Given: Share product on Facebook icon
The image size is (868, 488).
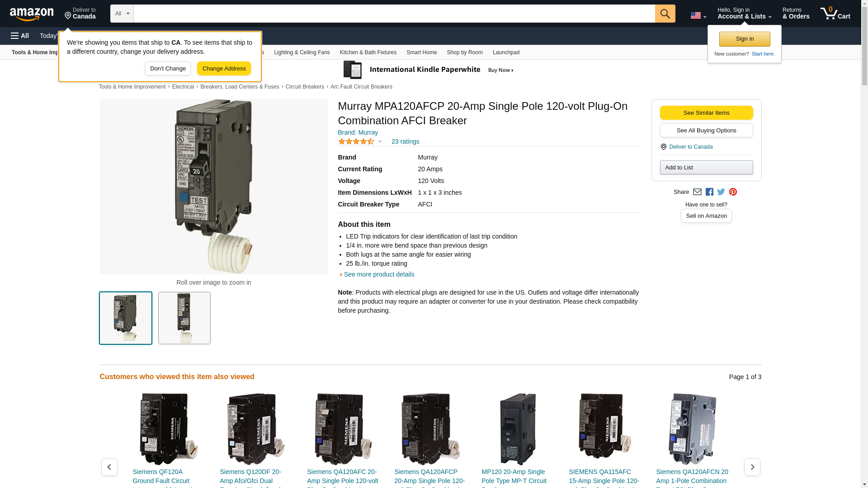Looking at the screenshot, I should [709, 192].
